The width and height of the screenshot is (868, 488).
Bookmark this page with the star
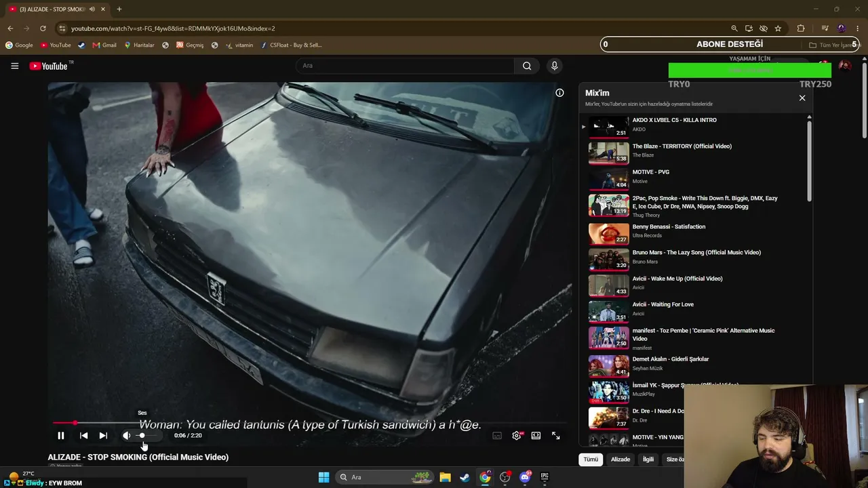click(x=778, y=28)
